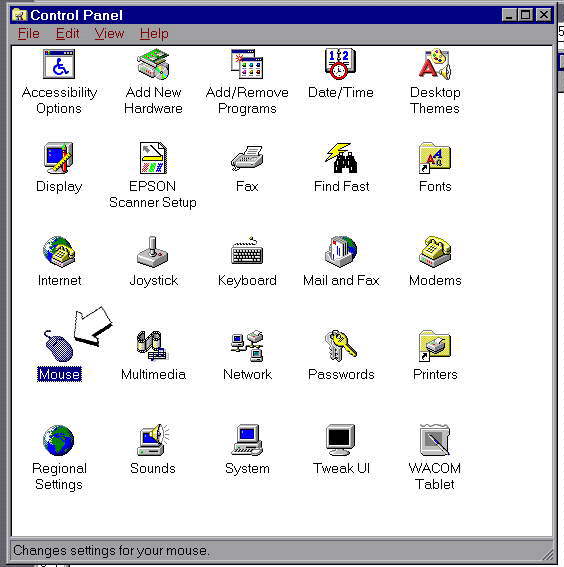Select the Display settings icon
Screen dimensions: 564x567
(x=59, y=158)
